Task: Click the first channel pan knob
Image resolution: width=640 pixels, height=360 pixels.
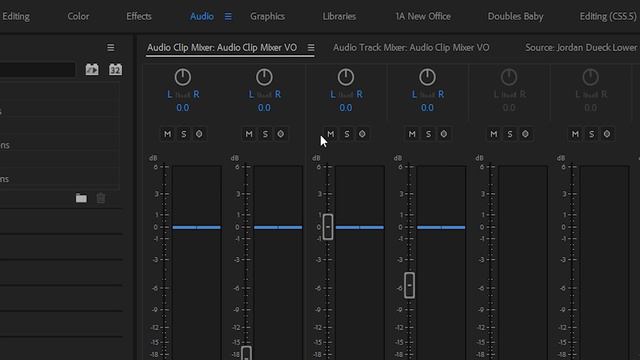Action: (183, 77)
